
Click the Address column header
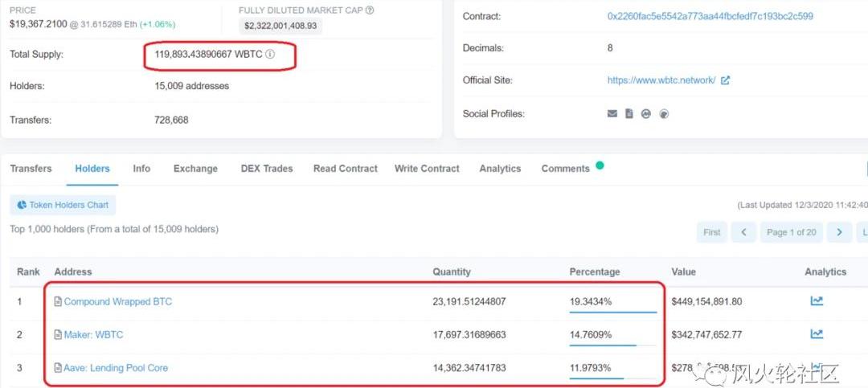73,272
